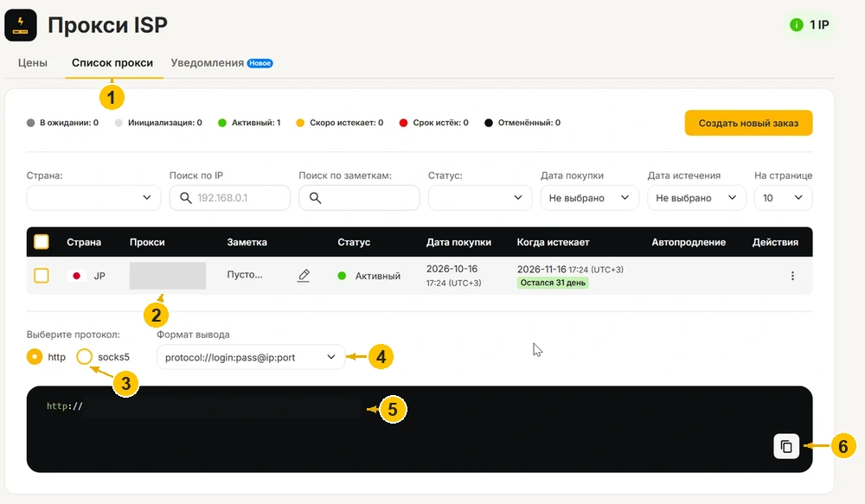Open the Страна country dropdown
Screen dimensions: 865x504
point(93,198)
